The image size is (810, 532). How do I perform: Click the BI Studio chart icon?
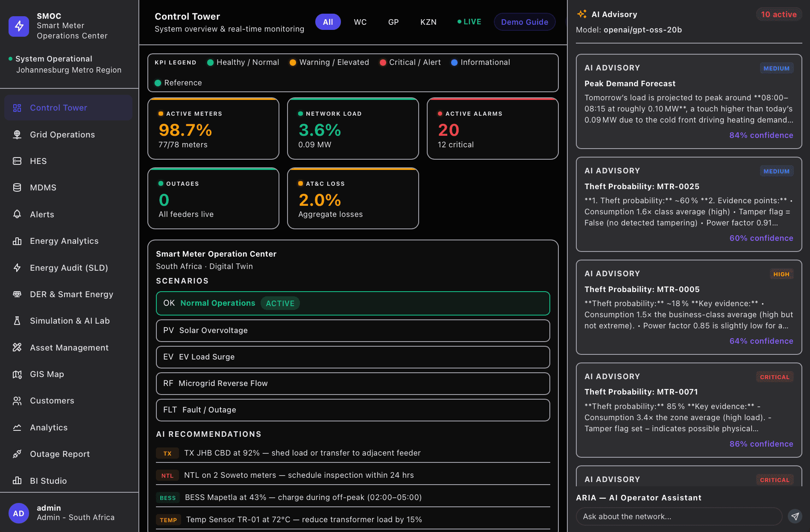[17, 481]
